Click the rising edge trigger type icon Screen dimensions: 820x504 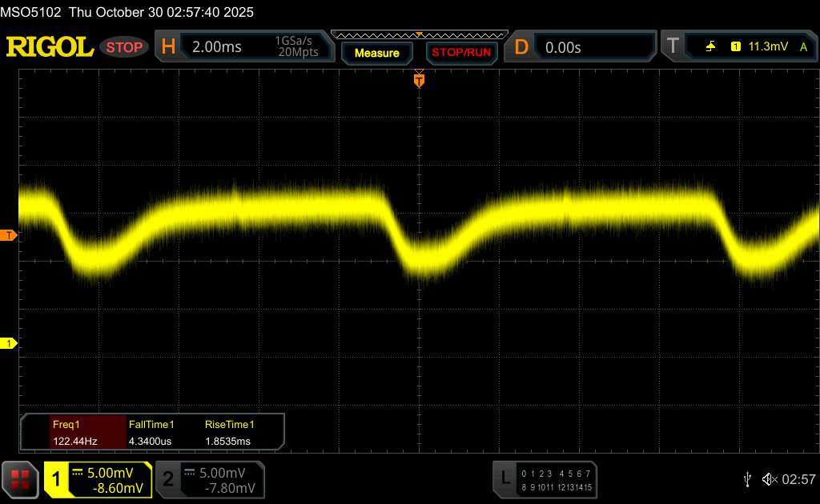710,47
